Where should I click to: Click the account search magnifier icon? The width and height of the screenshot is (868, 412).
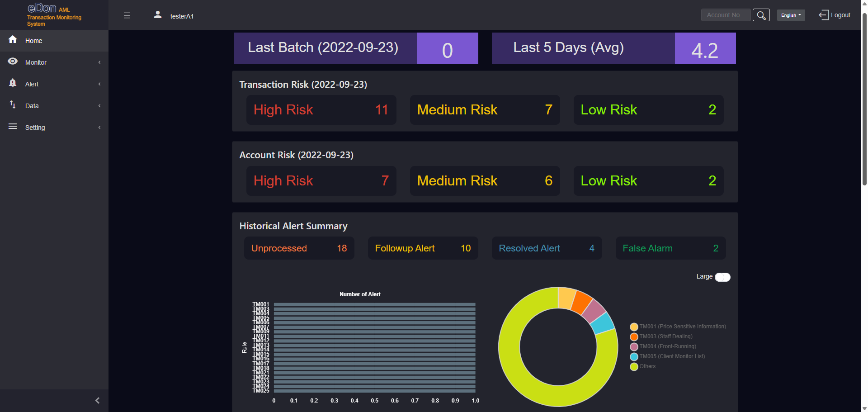click(761, 15)
